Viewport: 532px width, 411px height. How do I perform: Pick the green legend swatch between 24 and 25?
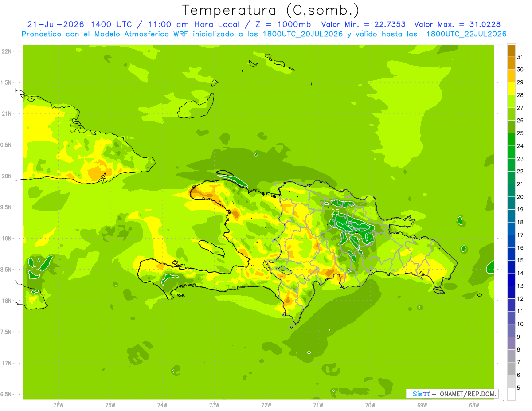tap(511, 140)
